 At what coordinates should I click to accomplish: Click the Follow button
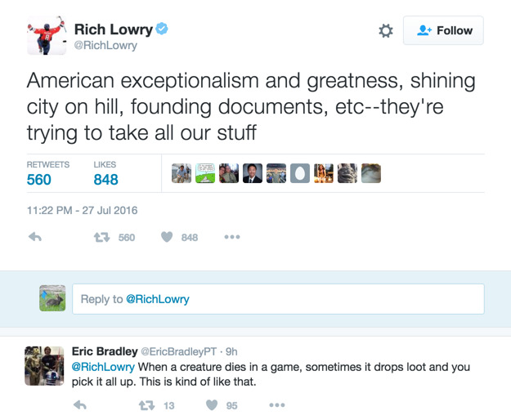point(443,30)
